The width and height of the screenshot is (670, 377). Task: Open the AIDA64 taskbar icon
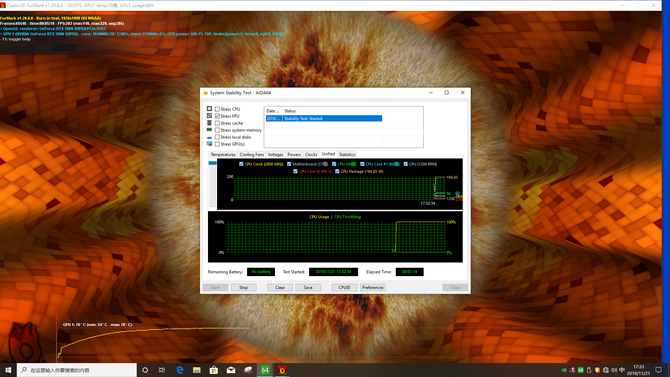pos(265,370)
